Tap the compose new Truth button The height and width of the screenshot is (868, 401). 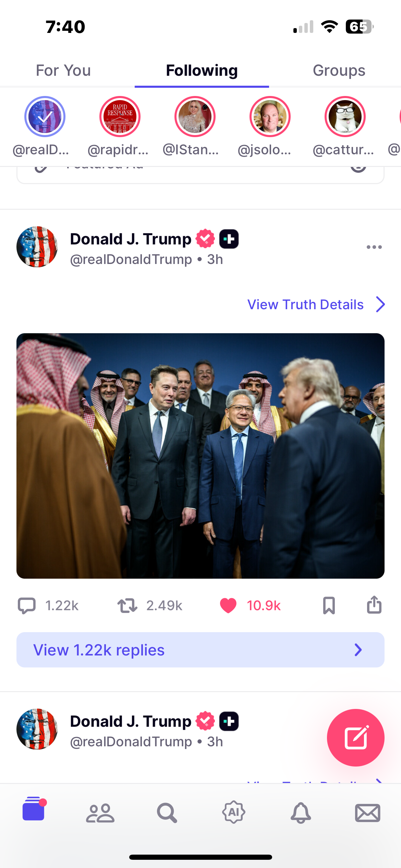coord(355,737)
